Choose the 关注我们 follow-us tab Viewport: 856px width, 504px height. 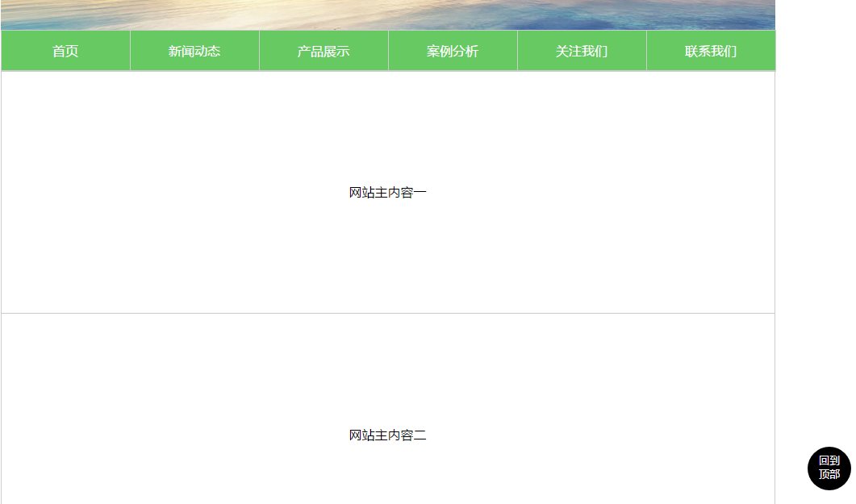582,52
